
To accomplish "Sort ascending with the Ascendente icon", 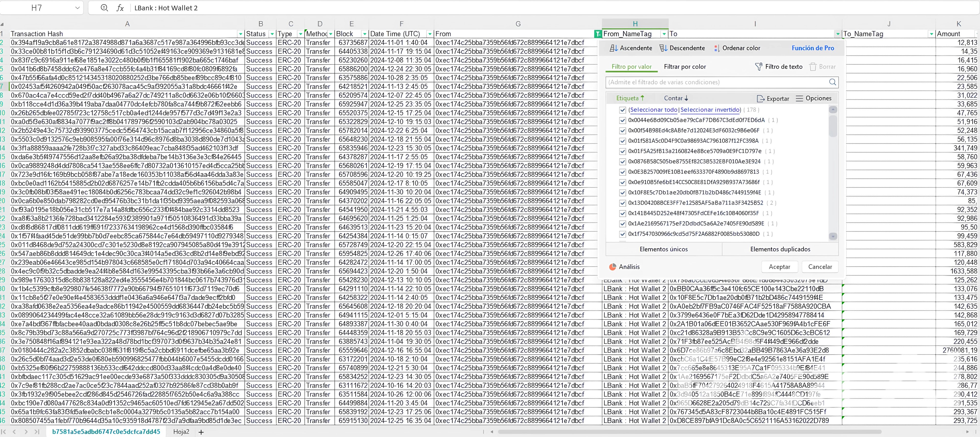I will click(613, 48).
